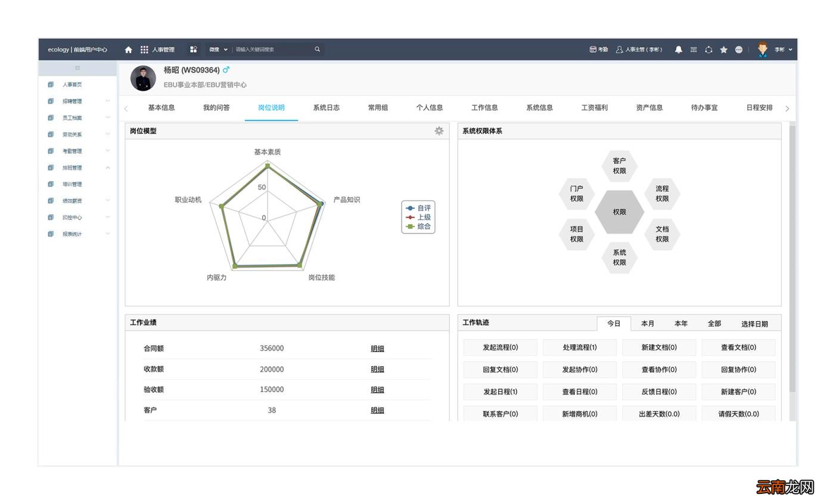Viewport: 836px width, 504px height.
Task: Click the portal layout icon beside 人事管理
Action: (193, 49)
